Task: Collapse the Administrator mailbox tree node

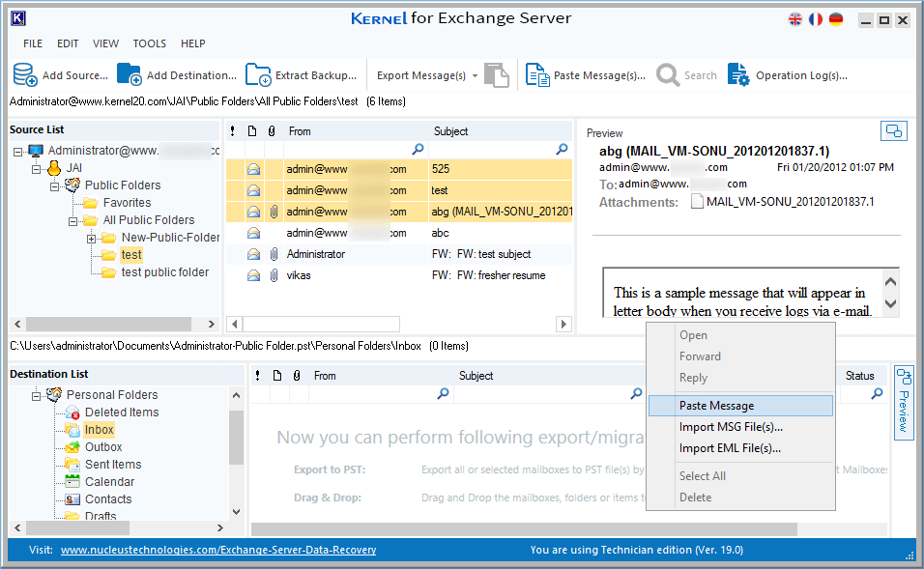Action: click(x=17, y=152)
